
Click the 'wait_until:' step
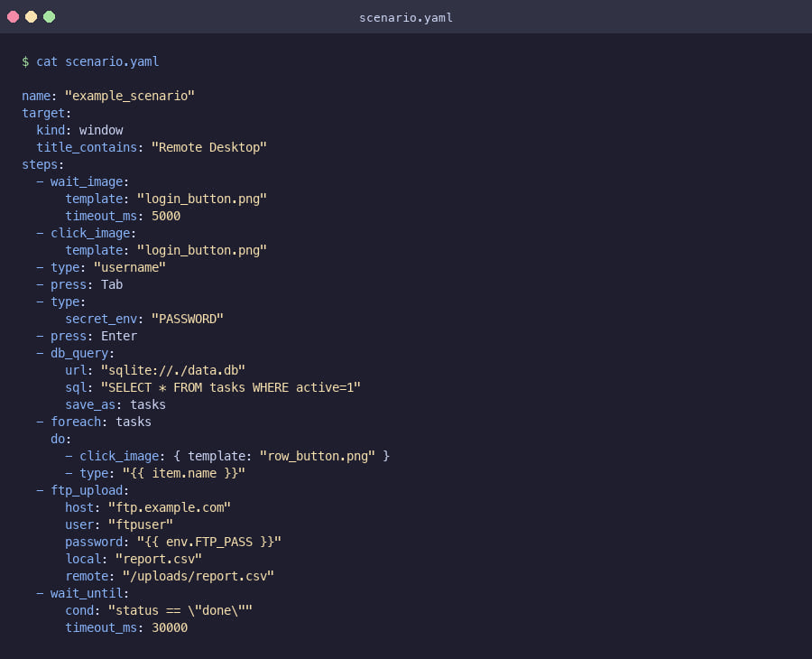(89, 593)
